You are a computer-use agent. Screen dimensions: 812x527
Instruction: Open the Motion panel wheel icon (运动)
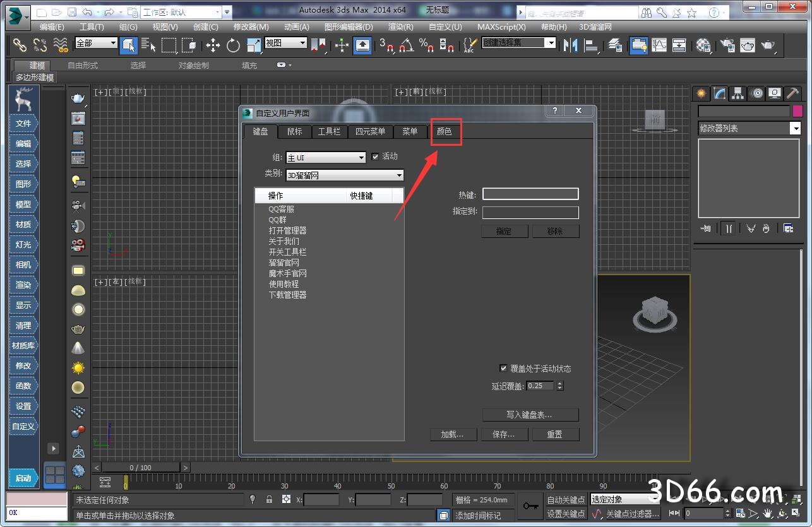pyautogui.click(x=756, y=93)
